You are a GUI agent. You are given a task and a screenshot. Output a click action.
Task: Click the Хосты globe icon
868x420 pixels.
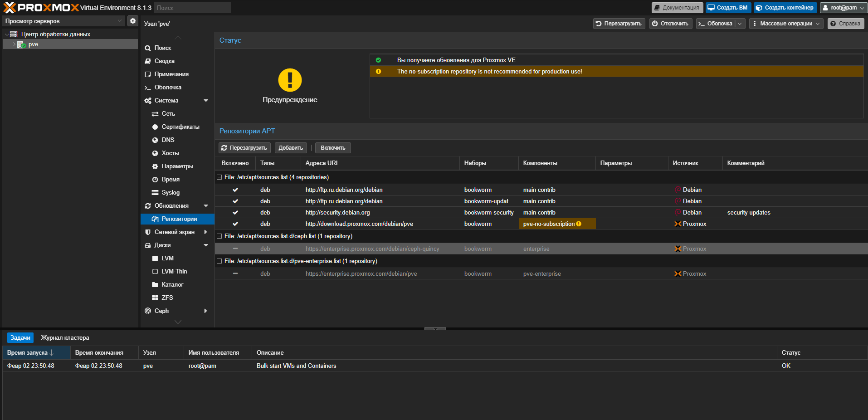coord(155,153)
